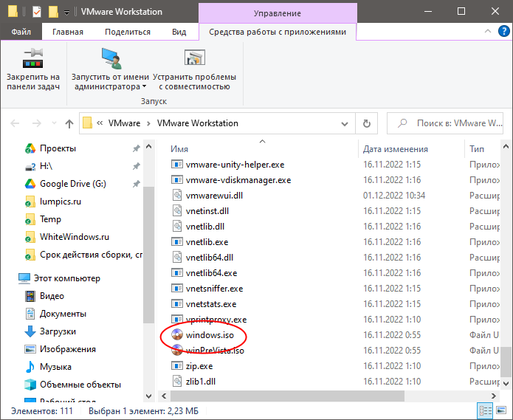
Task: Open address bar history dropdown
Action: 345,124
